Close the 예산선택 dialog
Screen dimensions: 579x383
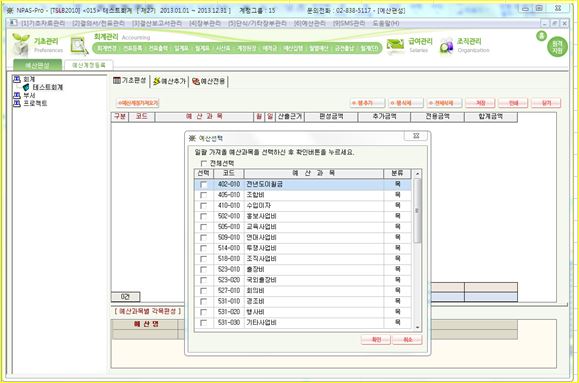416,136
